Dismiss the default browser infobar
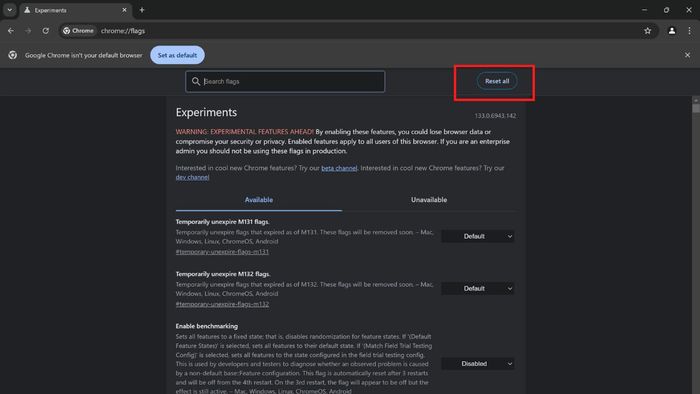 [x=688, y=55]
